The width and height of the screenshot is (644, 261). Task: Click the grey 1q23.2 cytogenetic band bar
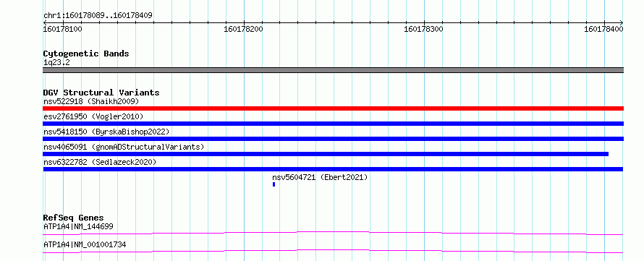pos(333,70)
